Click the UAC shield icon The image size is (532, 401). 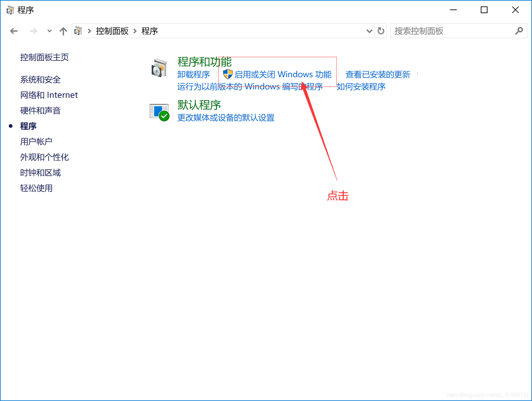click(228, 74)
